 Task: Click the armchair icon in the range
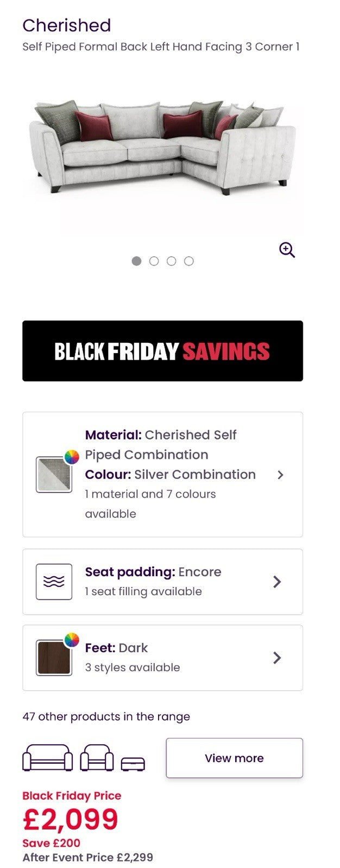point(97,758)
